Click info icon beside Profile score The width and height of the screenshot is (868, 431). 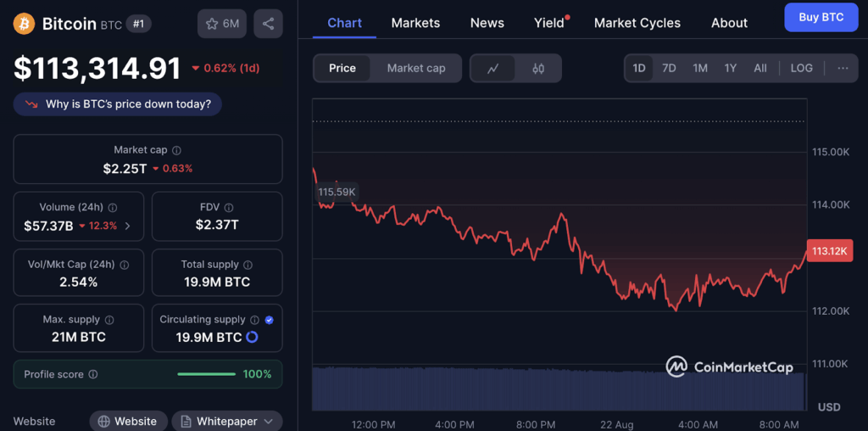tap(93, 374)
